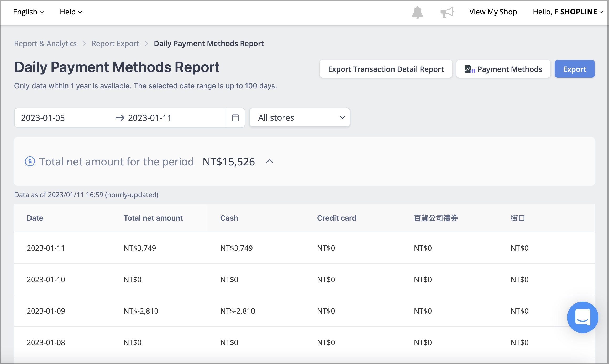
Task: Select the 2023-01-08 date cell
Action: coord(46,342)
